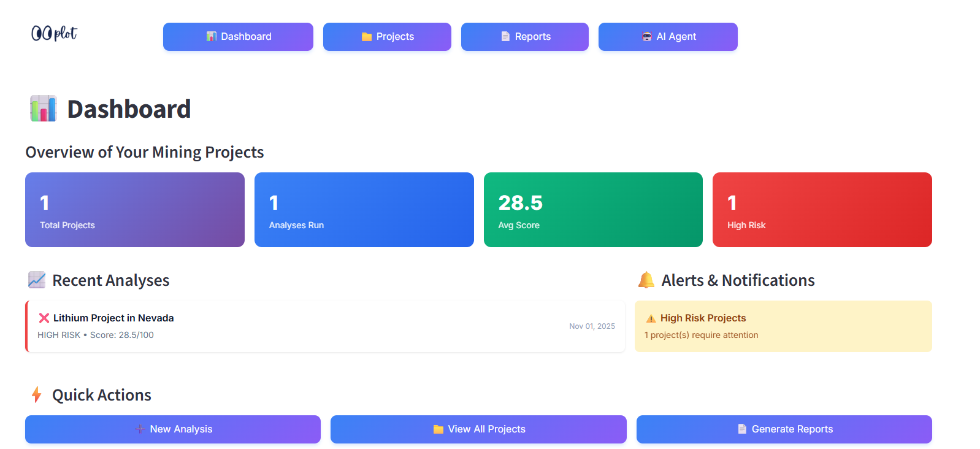Viewport: 980px width, 449px height.
Task: Click the folder icon on Projects nav button
Action: click(x=367, y=37)
